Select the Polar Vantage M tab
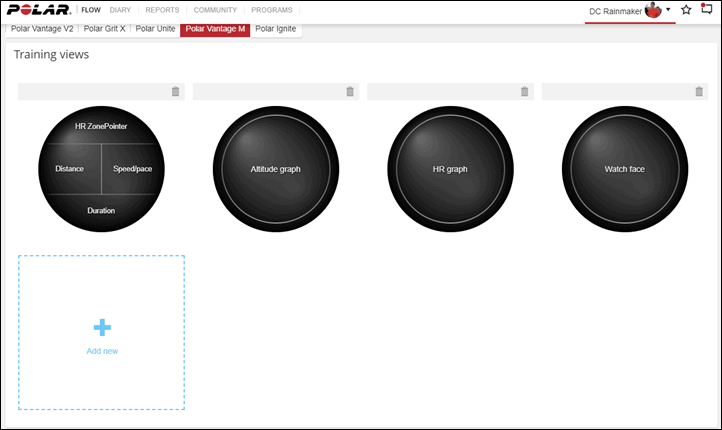This screenshot has width=722, height=430. click(x=215, y=29)
